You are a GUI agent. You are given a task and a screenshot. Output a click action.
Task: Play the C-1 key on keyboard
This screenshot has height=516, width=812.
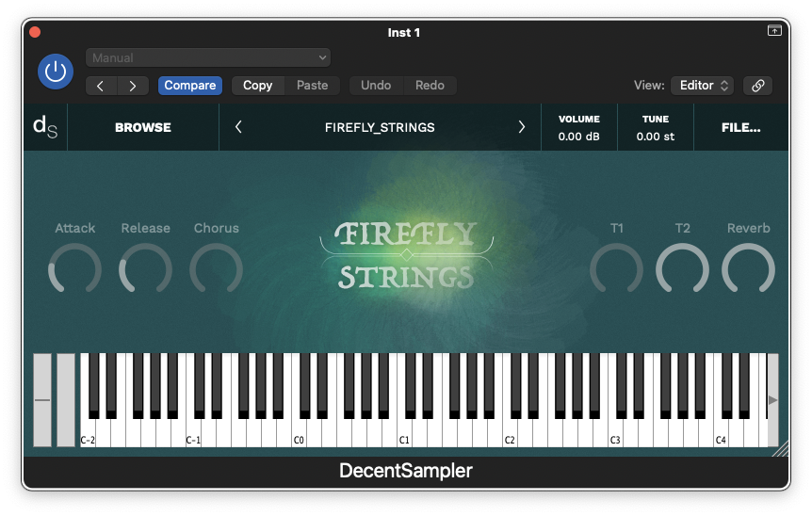click(x=193, y=434)
